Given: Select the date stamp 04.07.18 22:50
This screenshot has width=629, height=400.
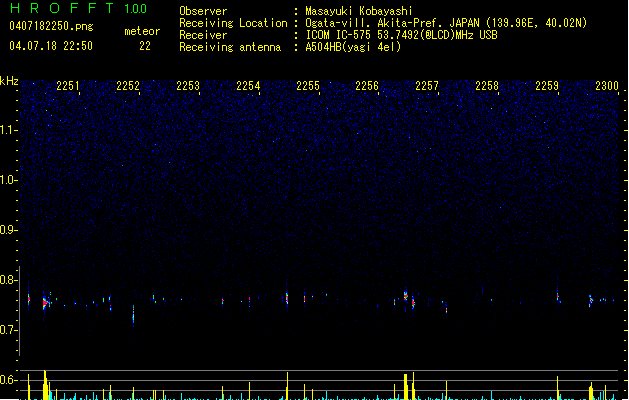Looking at the screenshot, I should [x=51, y=46].
